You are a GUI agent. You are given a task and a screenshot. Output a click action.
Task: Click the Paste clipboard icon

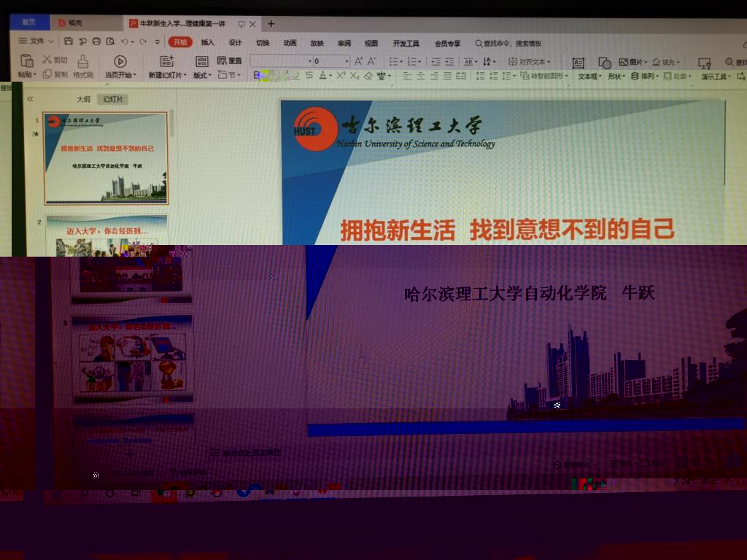(27, 61)
